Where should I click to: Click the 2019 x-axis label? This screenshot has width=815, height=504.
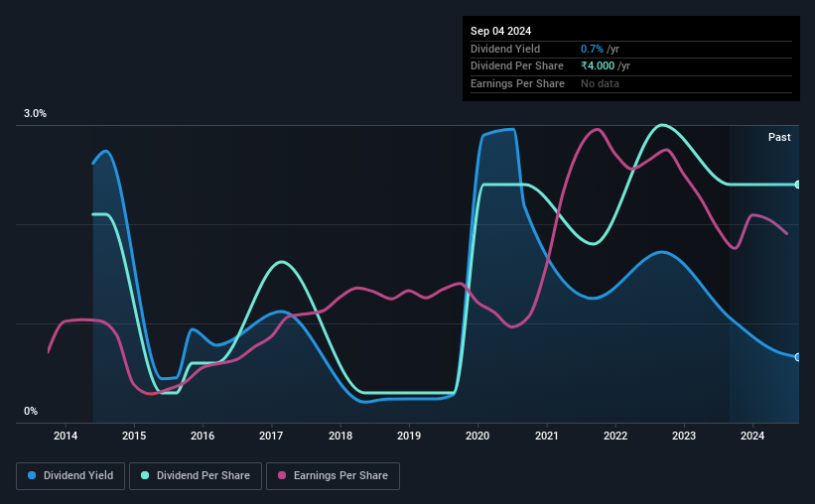click(409, 436)
